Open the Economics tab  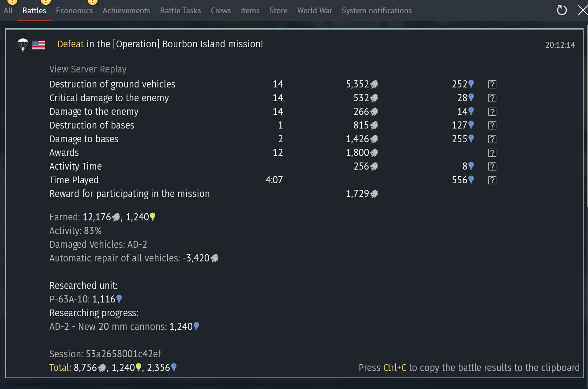point(74,11)
